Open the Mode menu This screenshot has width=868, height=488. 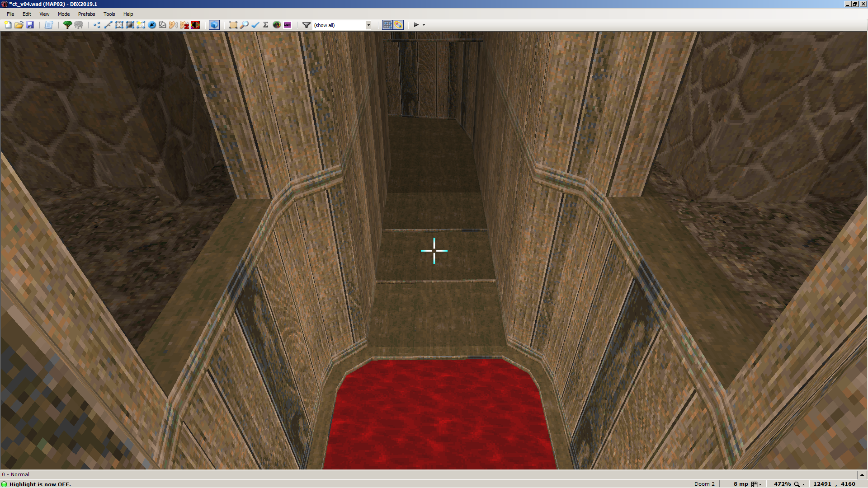point(63,14)
